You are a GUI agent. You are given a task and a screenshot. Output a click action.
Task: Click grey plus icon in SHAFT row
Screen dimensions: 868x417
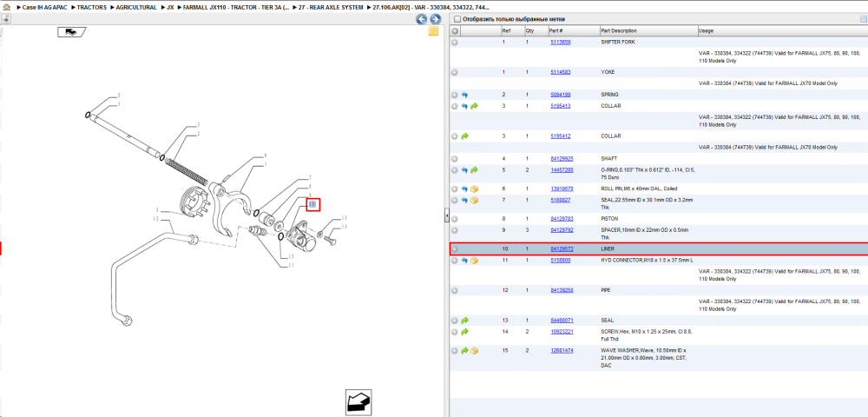click(x=455, y=159)
